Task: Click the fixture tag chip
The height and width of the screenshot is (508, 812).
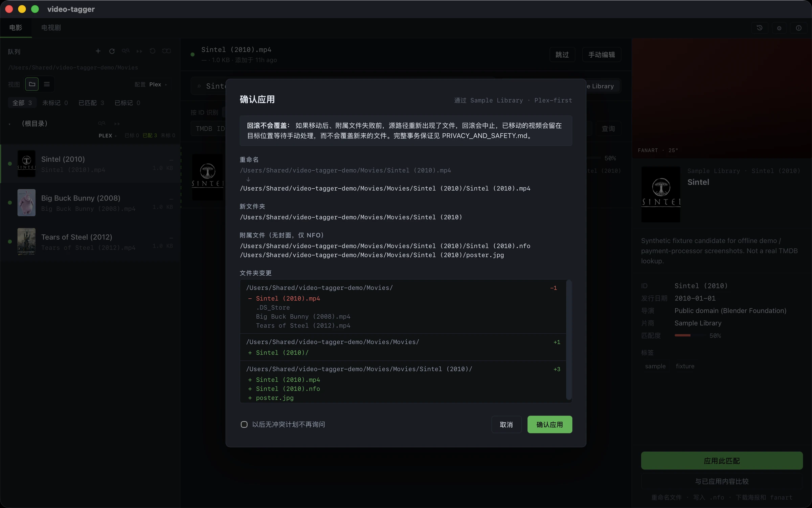Action: point(685,366)
